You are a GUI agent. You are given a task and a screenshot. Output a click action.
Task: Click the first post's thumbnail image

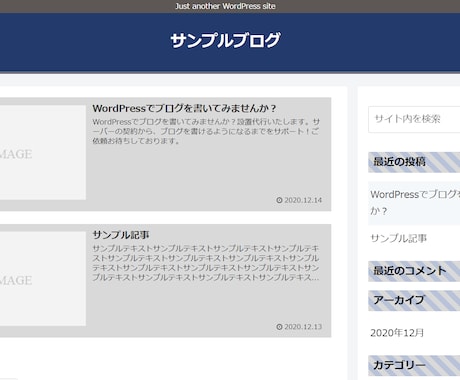[43, 153]
